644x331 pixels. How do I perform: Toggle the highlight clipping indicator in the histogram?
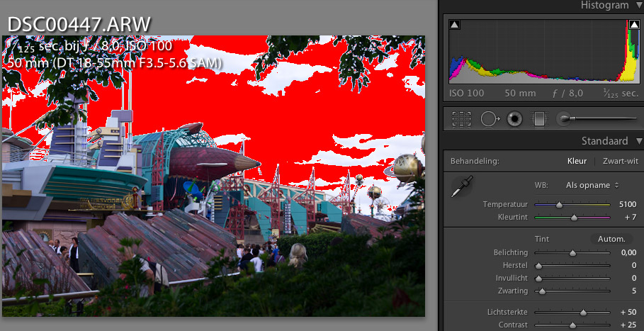coord(634,25)
